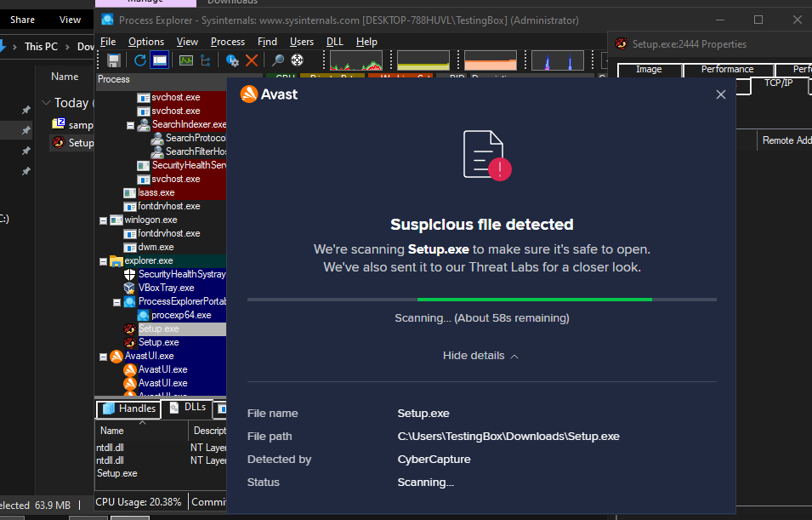Open the Share tab in File Explorer ribbon
812x520 pixels.
pos(22,20)
